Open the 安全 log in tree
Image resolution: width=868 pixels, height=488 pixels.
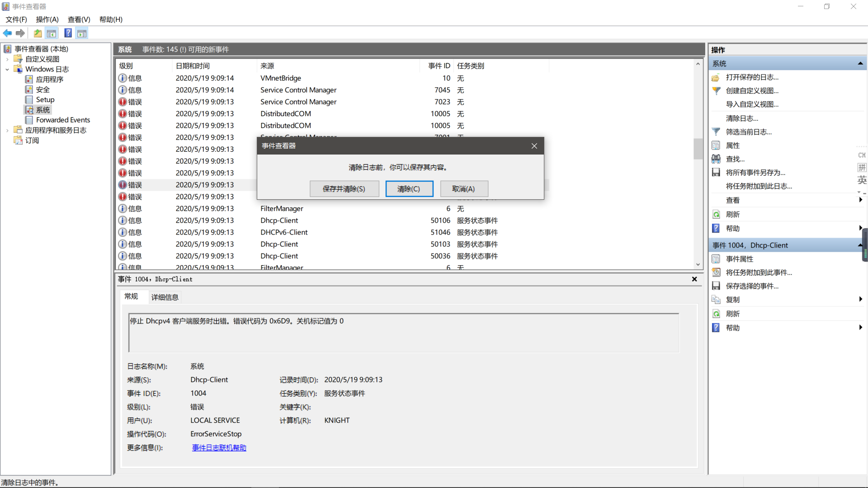point(42,89)
